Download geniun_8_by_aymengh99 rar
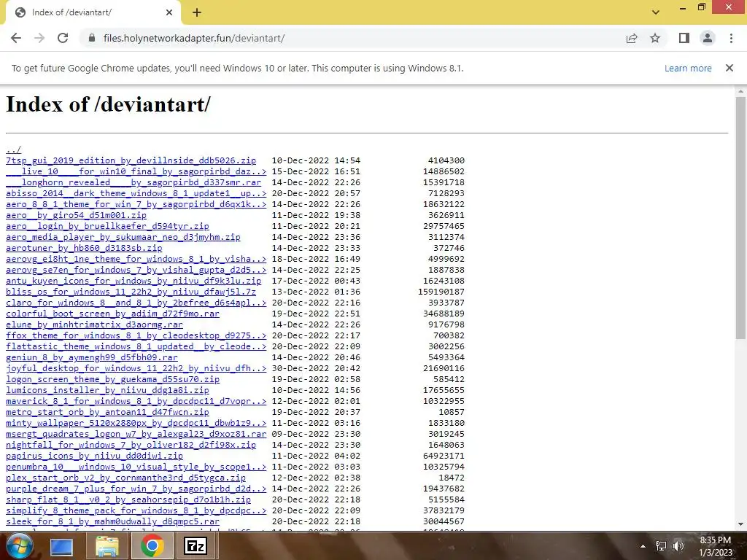 click(92, 357)
